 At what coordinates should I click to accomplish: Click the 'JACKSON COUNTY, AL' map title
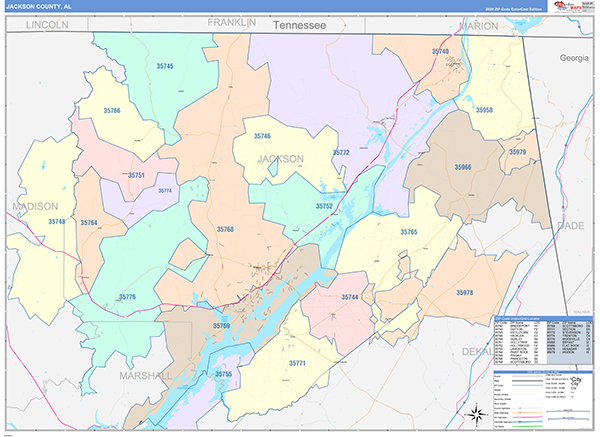coord(38,6)
